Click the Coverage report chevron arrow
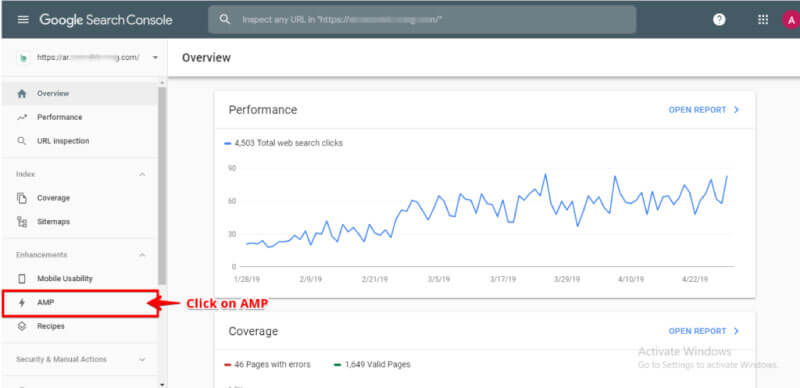 pos(736,331)
